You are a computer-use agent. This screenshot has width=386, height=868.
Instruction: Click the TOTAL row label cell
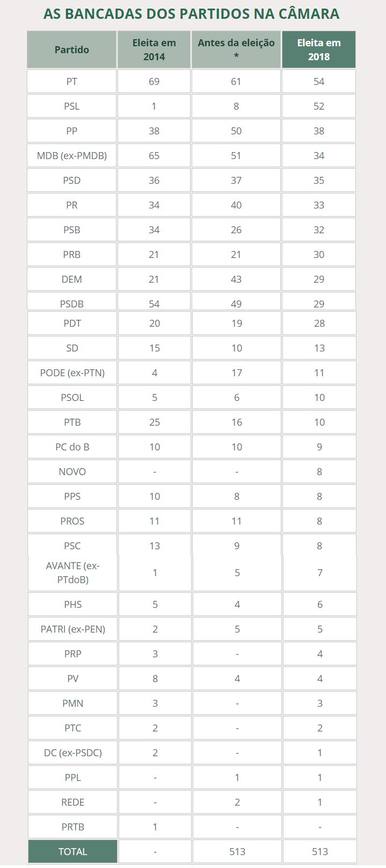click(x=72, y=852)
